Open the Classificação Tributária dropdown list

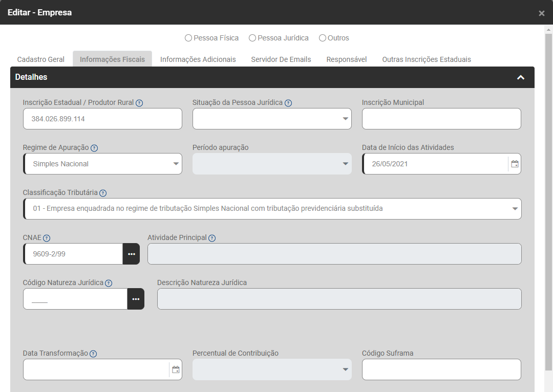[x=272, y=209]
